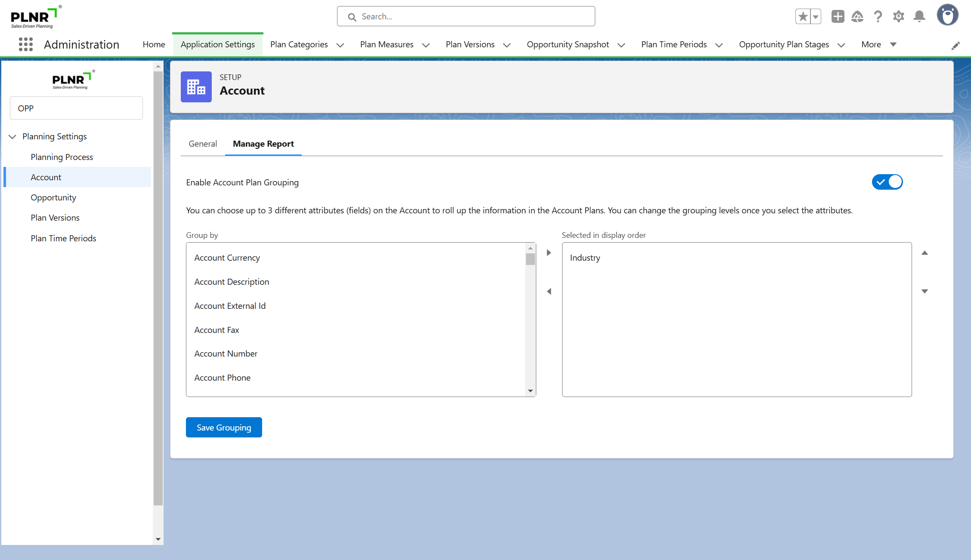Open the Help question mark icon
This screenshot has width=971, height=560.
(878, 17)
